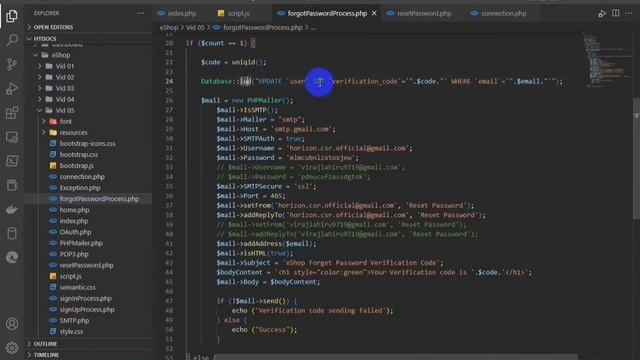Open the Edge browser tools icon
Viewport: 640px width, 360px height.
tap(12, 257)
